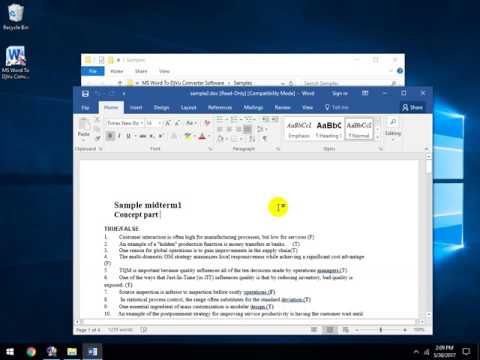Click the Numbering list icon

point(234,119)
